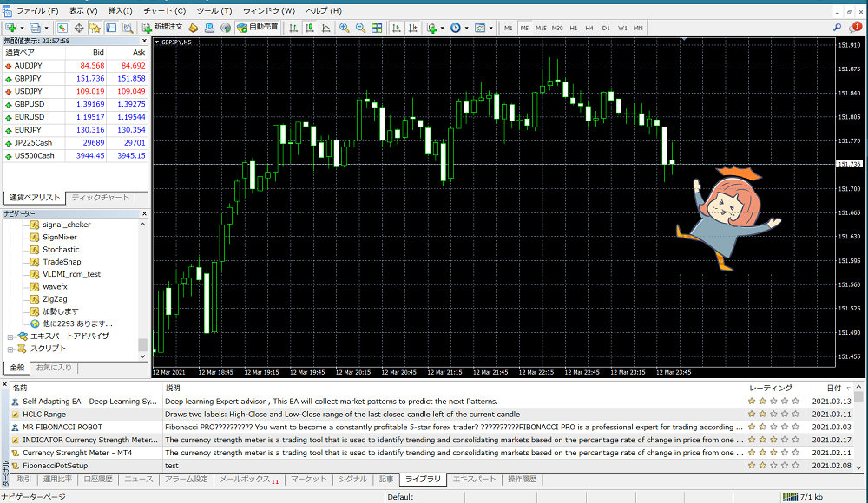Select the HCLC Range library row
The height and width of the screenshot is (503, 868).
pos(433,414)
